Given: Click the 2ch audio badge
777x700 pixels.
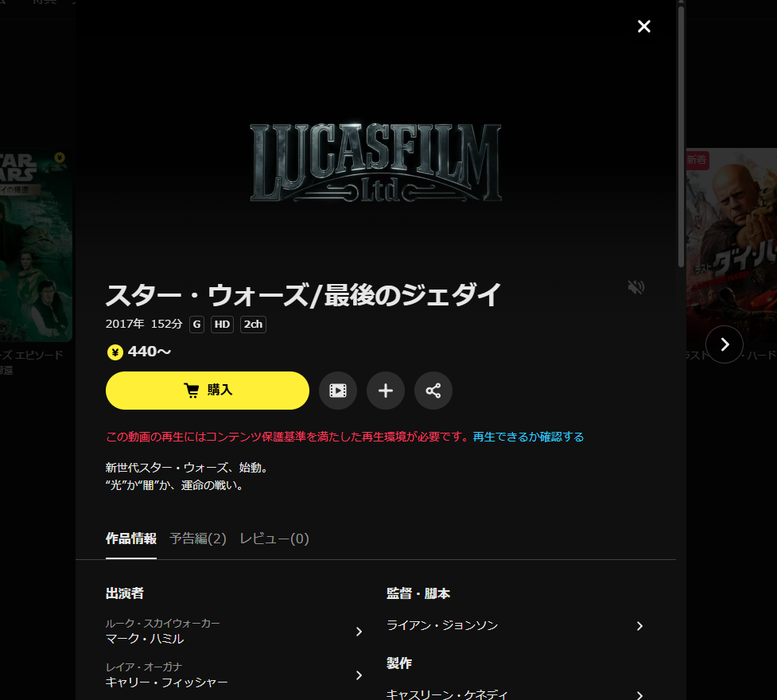Looking at the screenshot, I should [253, 325].
